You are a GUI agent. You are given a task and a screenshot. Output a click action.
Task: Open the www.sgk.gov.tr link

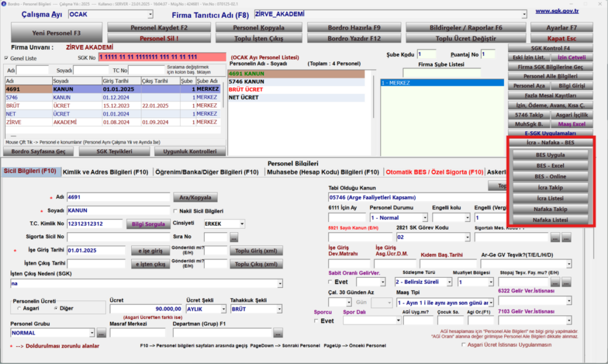(x=557, y=11)
